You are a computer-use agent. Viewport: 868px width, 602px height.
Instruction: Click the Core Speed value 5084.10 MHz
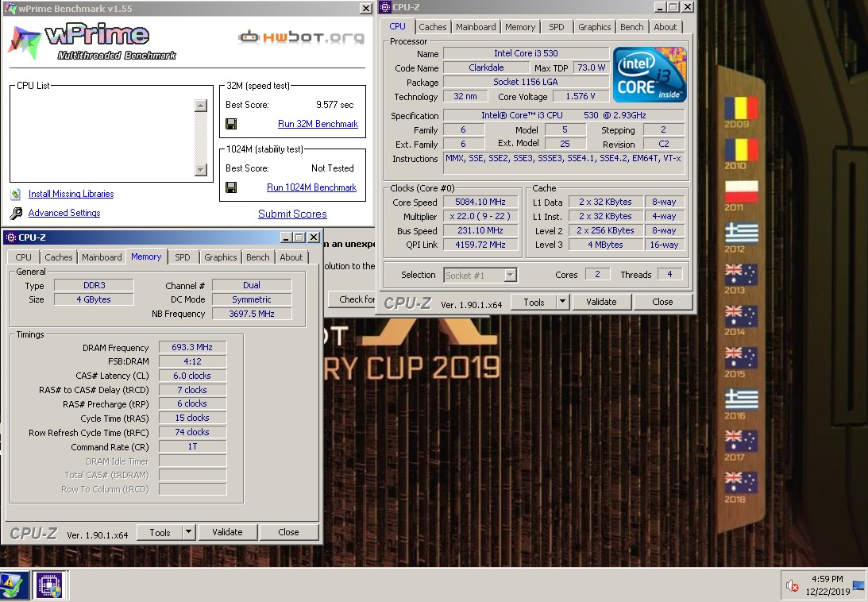(x=480, y=203)
